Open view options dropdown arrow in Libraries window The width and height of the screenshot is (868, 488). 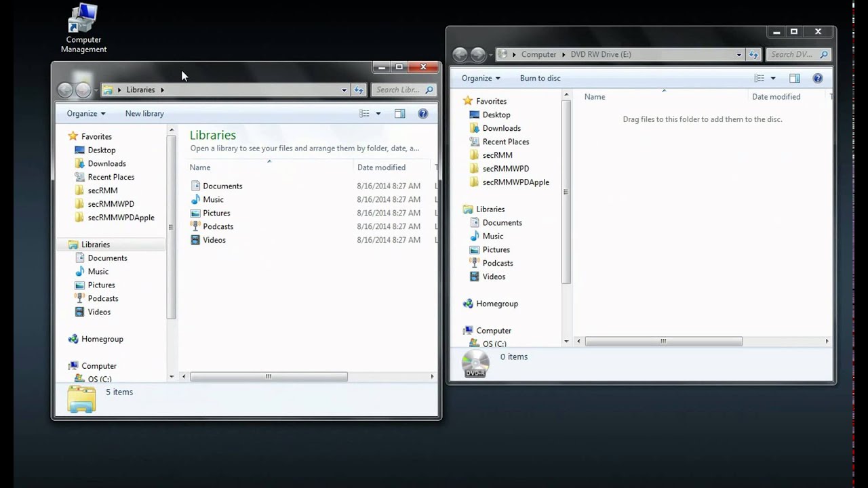click(378, 114)
